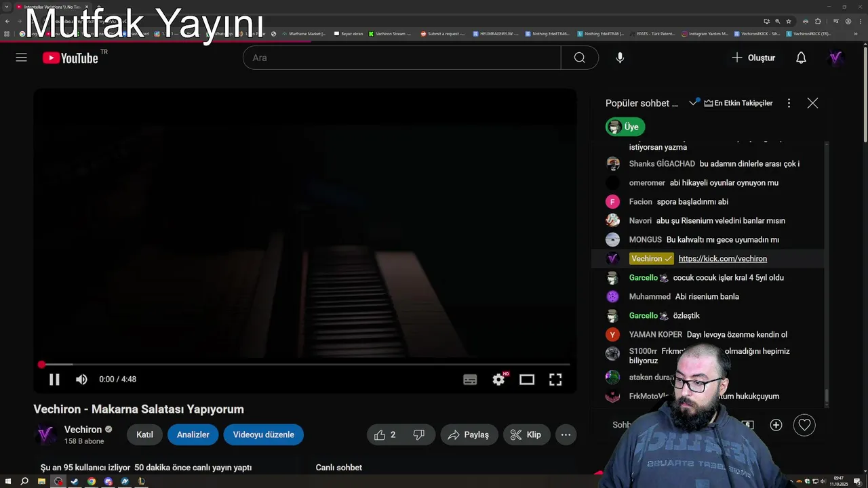Close the live chat panel
This screenshot has height=488, width=868.
click(x=812, y=103)
